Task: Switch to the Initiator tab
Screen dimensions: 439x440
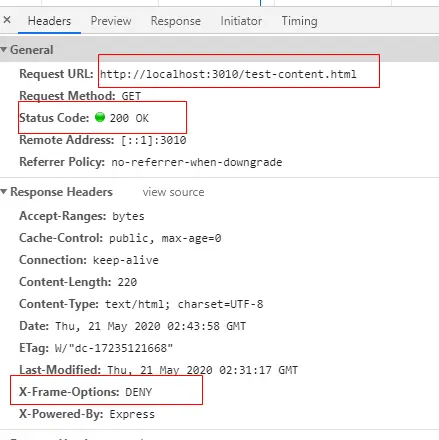Action: [241, 21]
